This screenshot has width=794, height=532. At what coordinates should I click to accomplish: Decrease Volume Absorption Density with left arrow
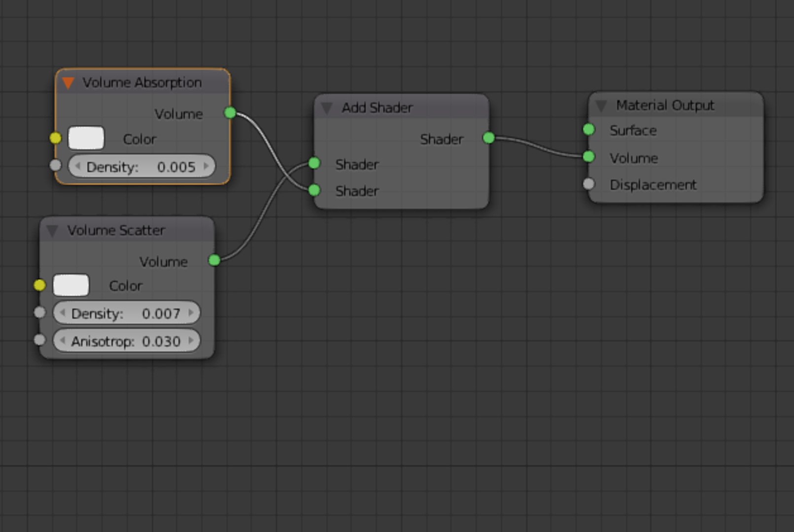[x=77, y=166]
